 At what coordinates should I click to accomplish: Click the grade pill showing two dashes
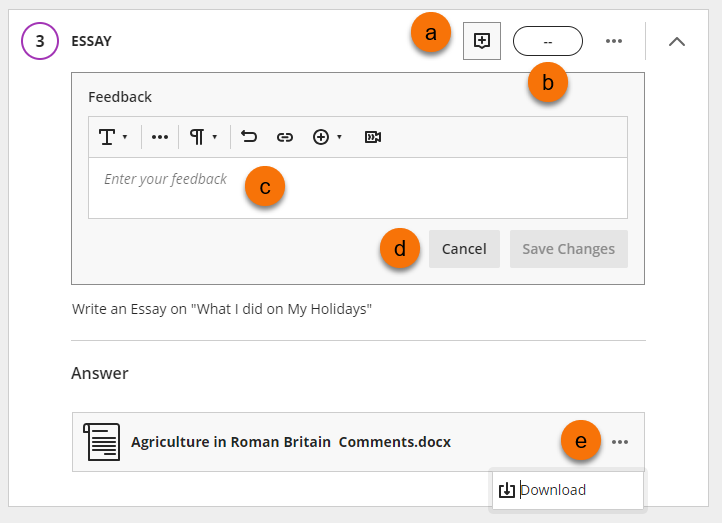[x=547, y=41]
